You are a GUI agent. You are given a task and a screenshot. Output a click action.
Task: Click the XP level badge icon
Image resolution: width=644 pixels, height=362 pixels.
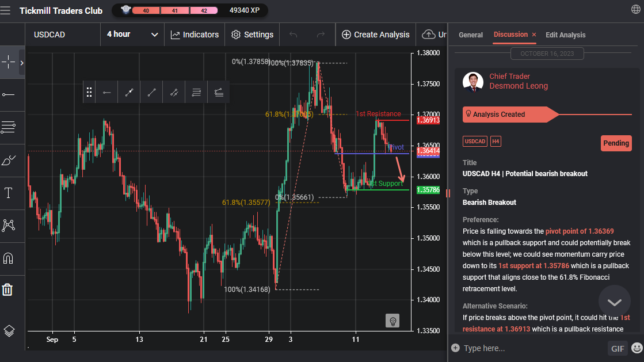pyautogui.click(x=125, y=9)
